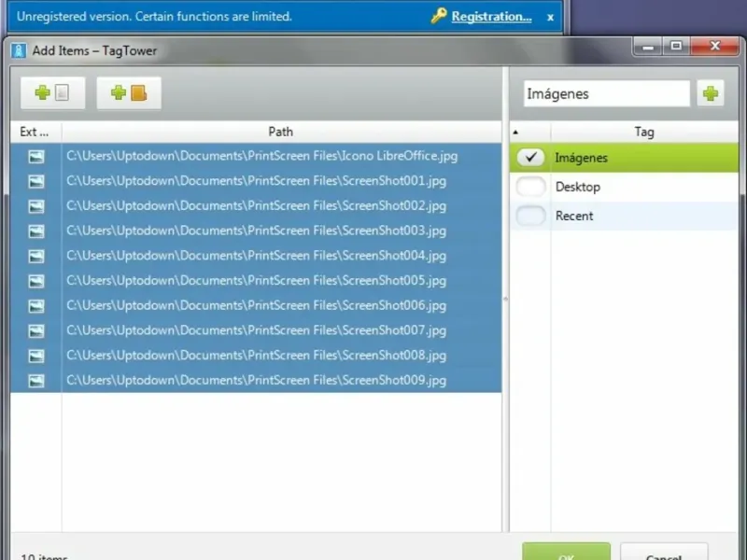
Task: Click the tag name input field
Action: click(x=606, y=93)
